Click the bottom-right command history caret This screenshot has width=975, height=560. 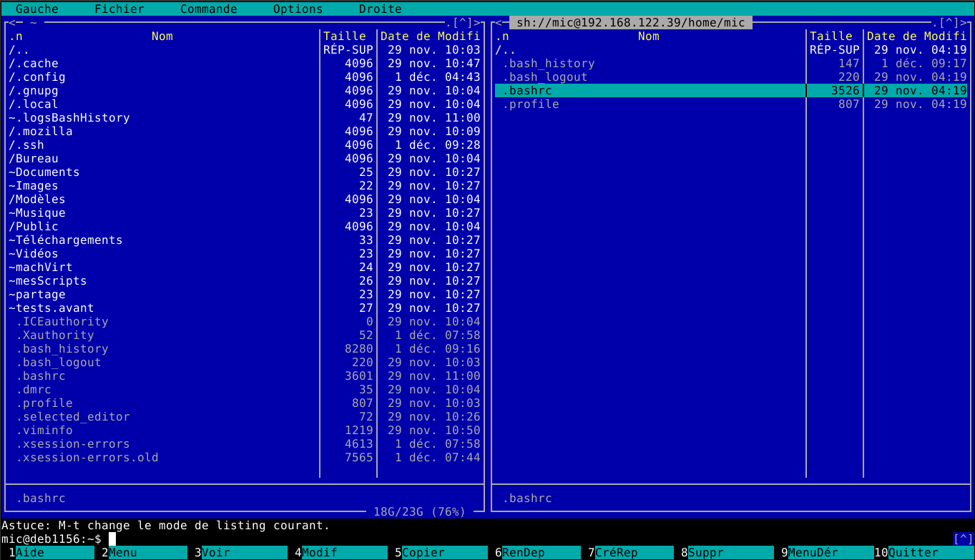963,539
